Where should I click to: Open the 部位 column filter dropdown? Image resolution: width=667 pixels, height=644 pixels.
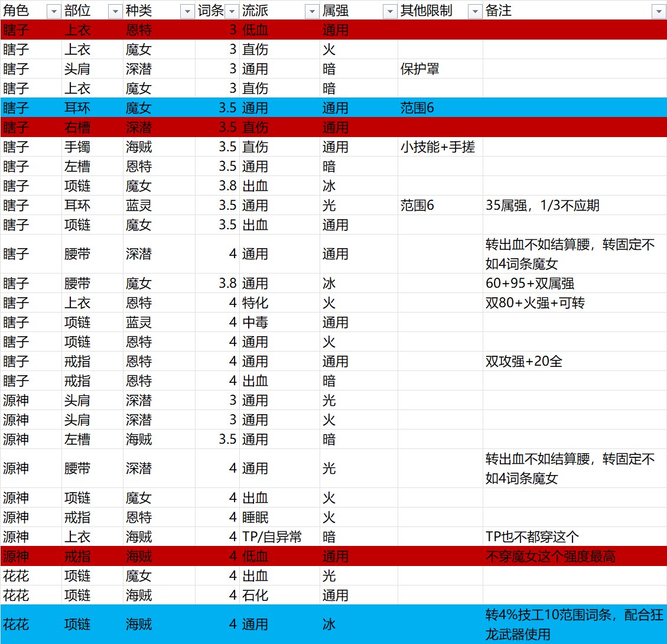(x=115, y=12)
